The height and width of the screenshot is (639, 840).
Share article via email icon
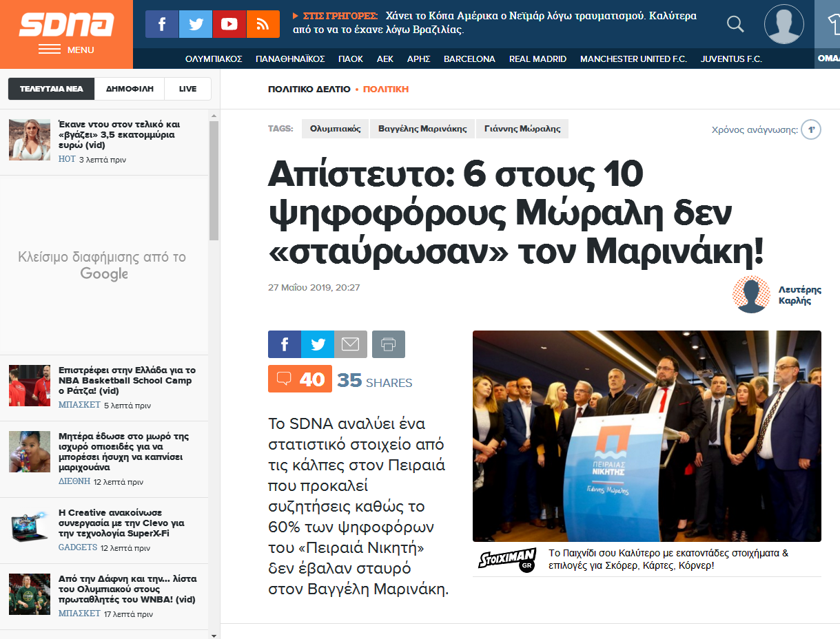(x=351, y=344)
